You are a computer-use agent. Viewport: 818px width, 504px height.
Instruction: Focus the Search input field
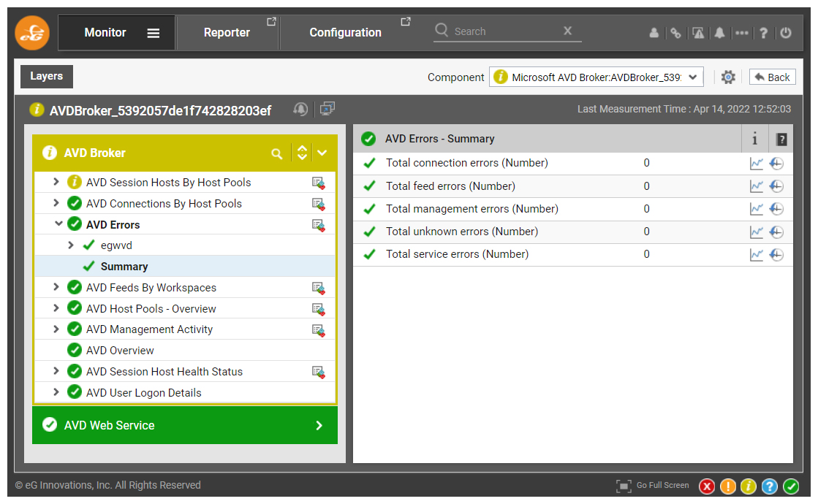(506, 31)
